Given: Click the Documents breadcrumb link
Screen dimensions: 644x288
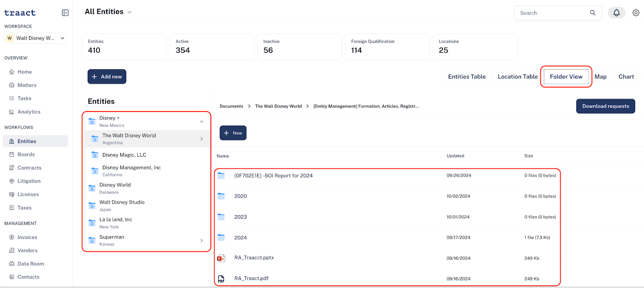Looking at the screenshot, I should pyautogui.click(x=231, y=106).
